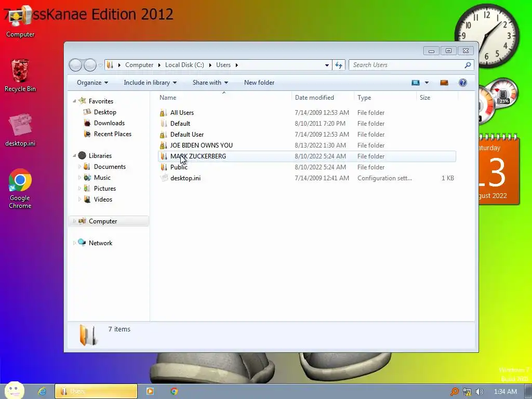532x399 pixels.
Task: Click the Show desktop strip
Action: tap(528, 392)
